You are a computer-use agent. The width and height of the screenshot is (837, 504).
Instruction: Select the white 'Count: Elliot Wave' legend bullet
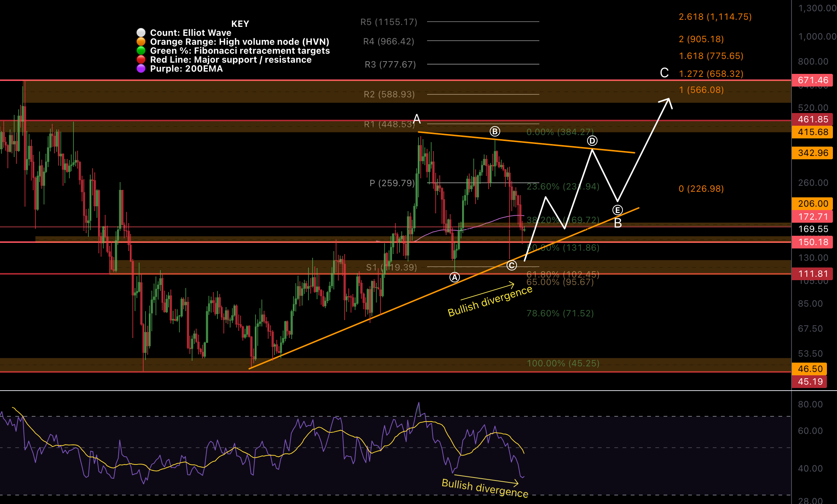(142, 33)
